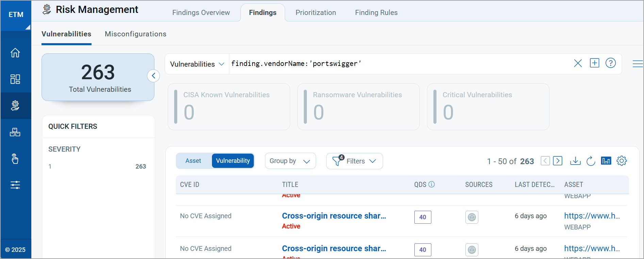Open query help question mark icon

pos(611,63)
